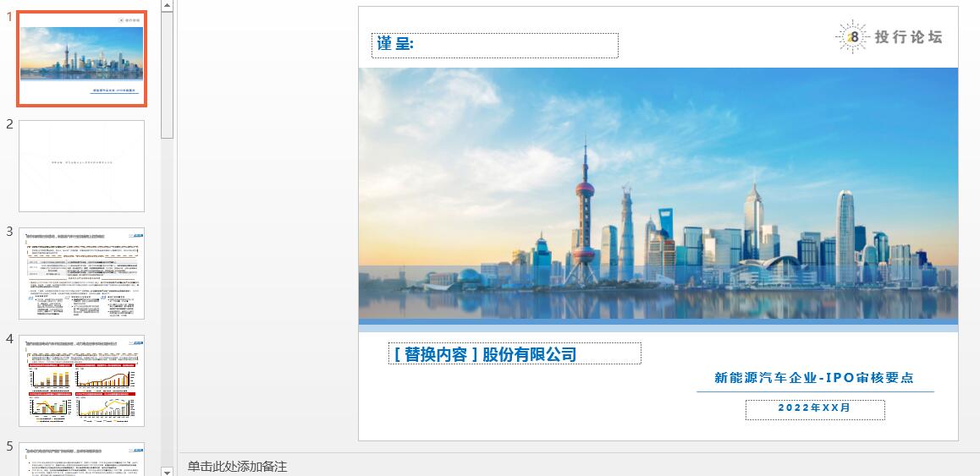The image size is (980, 476).
Task: Click the slide panel scroll-up arrow
Action: (x=167, y=6)
